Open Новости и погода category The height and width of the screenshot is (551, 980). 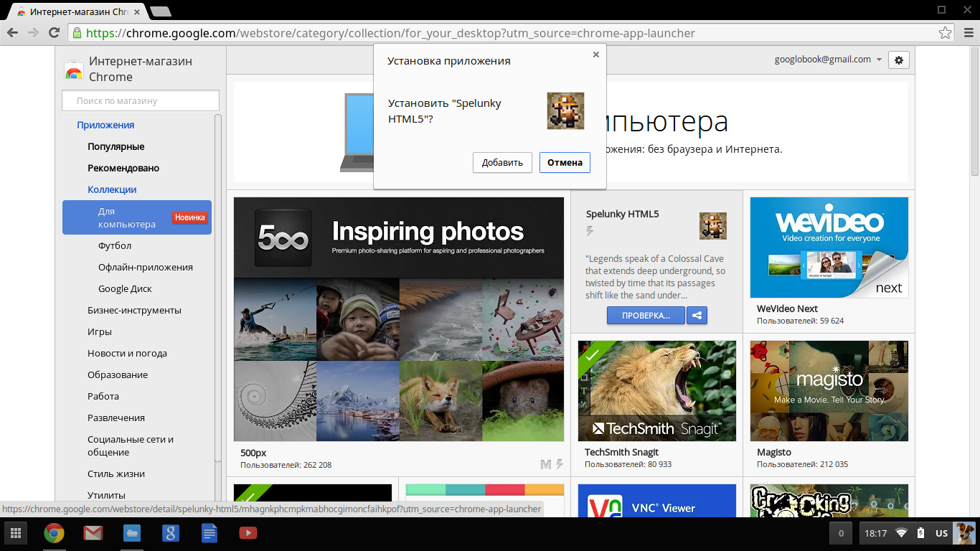point(127,353)
